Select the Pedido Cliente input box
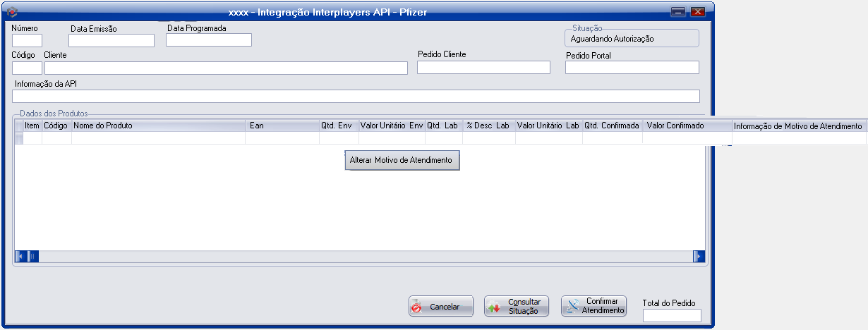Image resolution: width=868 pixels, height=330 pixels. [483, 67]
